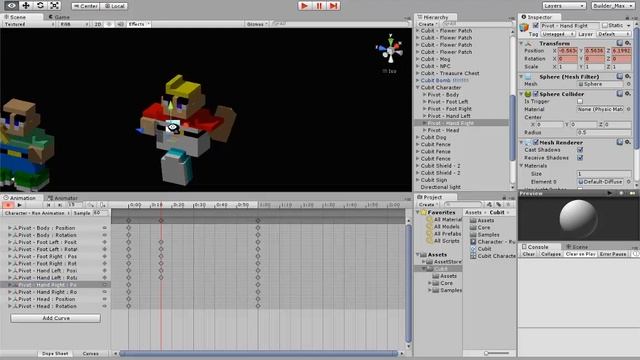This screenshot has width=640, height=360.
Task: Toggle Error Pause in Console
Action: (613, 254)
